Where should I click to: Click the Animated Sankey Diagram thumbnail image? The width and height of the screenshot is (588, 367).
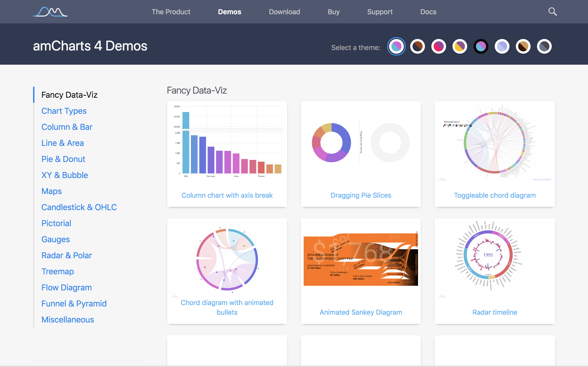click(x=361, y=261)
